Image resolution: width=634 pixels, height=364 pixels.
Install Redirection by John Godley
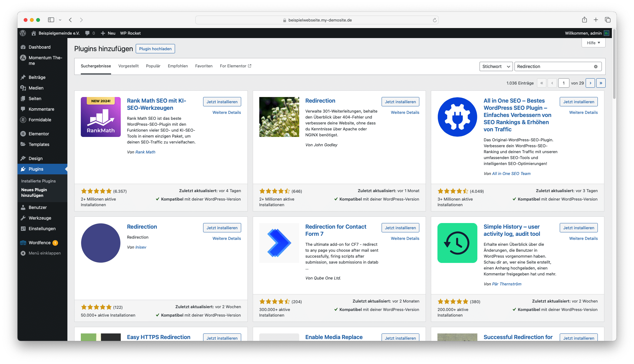[x=400, y=102]
